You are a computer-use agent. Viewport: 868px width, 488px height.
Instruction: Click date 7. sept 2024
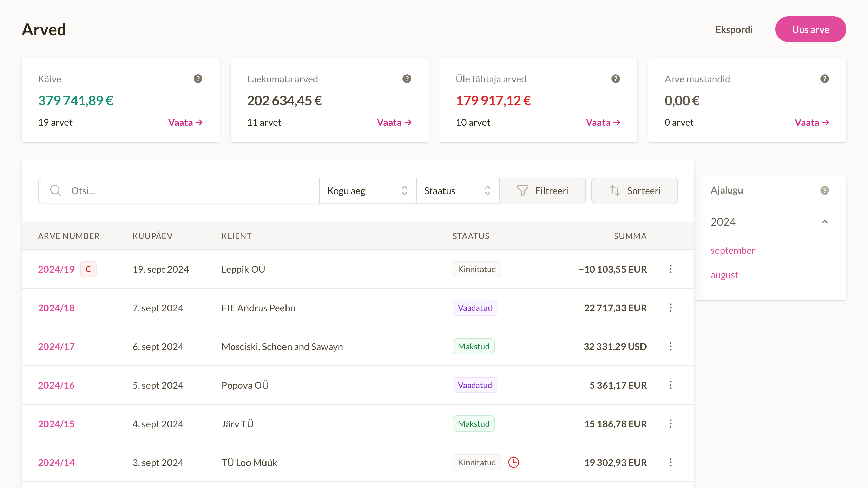[x=158, y=308]
